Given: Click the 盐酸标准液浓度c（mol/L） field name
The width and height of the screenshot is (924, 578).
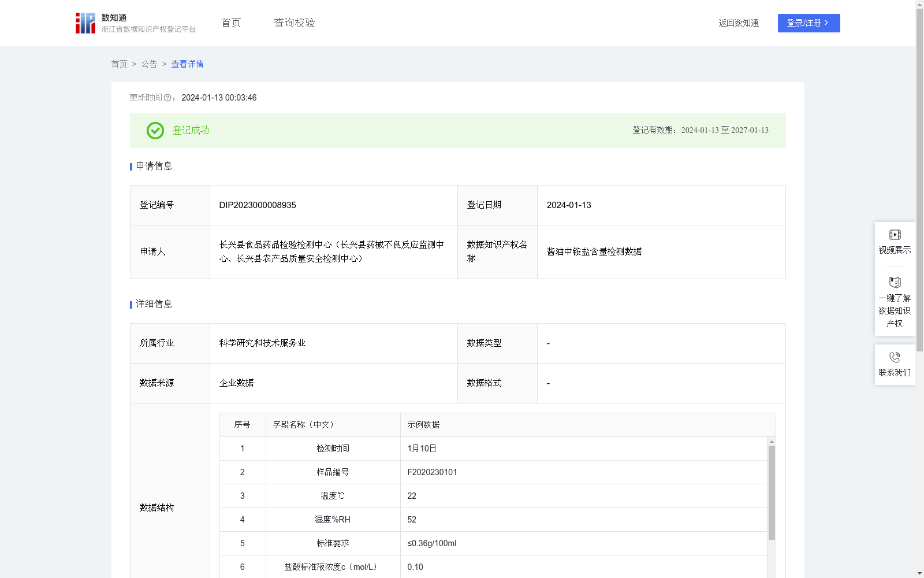Looking at the screenshot, I should (333, 567).
